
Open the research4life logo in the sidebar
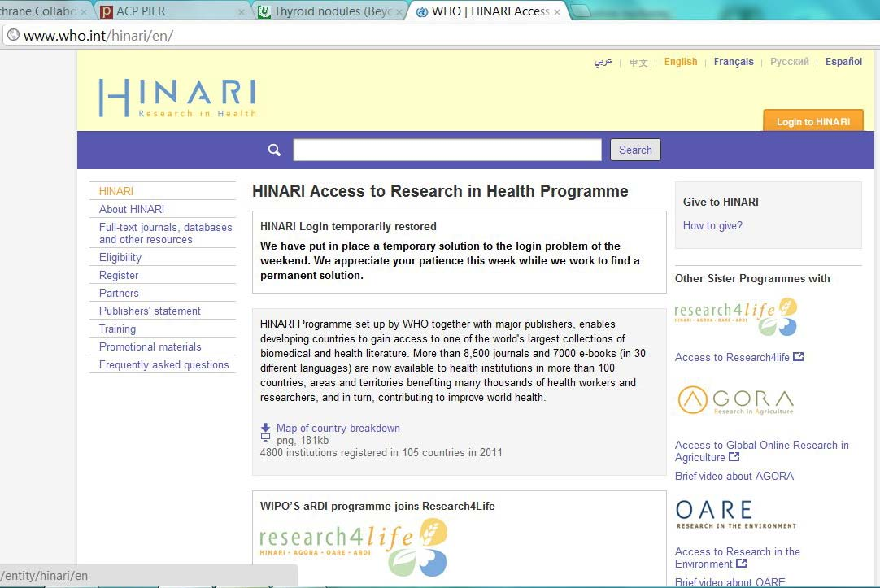736,317
